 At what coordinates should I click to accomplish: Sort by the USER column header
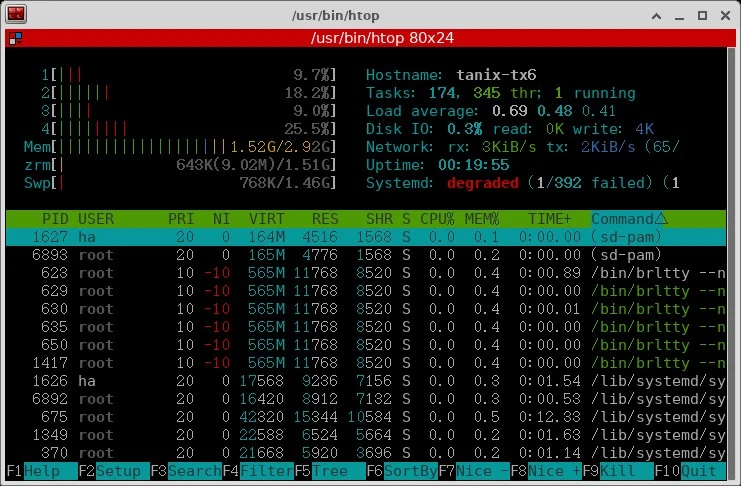coord(96,219)
